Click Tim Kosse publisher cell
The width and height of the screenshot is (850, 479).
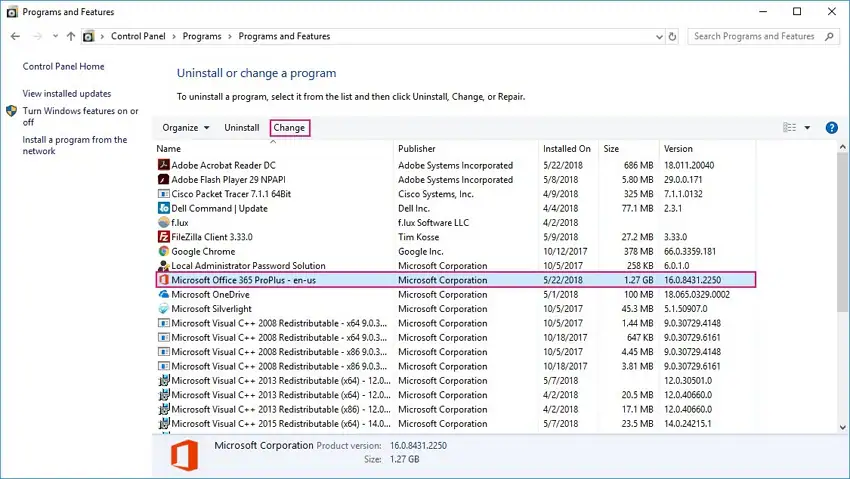pos(418,237)
